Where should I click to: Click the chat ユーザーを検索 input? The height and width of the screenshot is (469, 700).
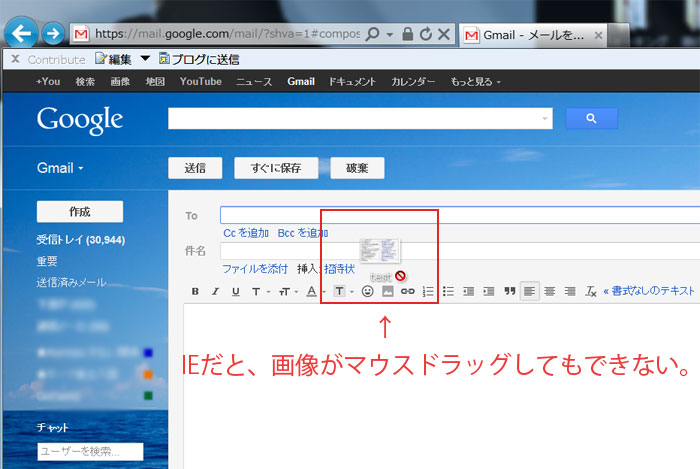pyautogui.click(x=91, y=452)
